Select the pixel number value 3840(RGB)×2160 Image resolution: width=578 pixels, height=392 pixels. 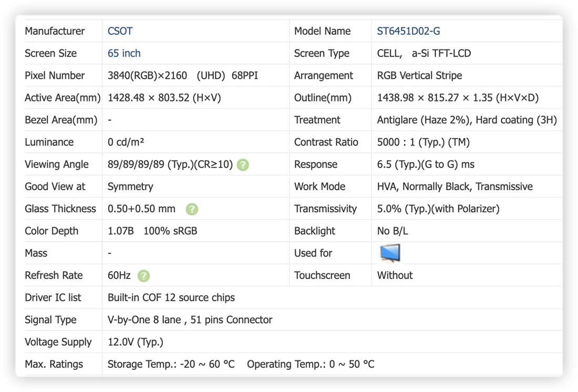click(147, 76)
